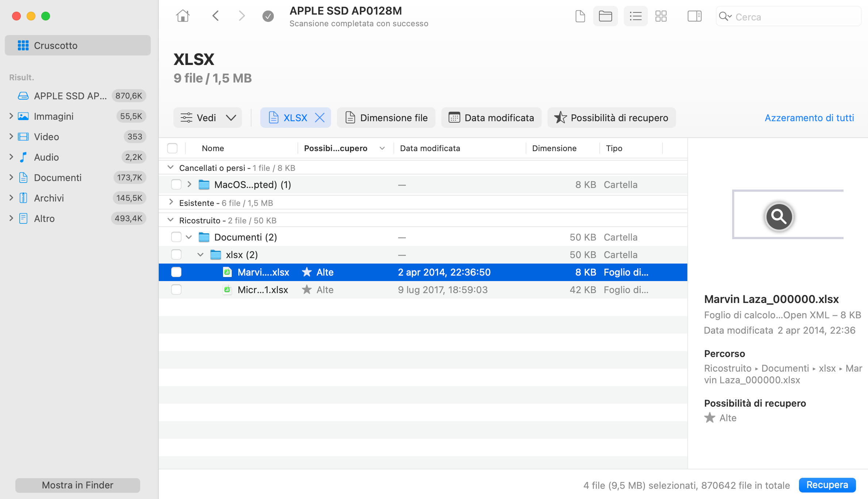Expand the MacOS...pted) (1) folder
The image size is (868, 499).
[x=189, y=184]
